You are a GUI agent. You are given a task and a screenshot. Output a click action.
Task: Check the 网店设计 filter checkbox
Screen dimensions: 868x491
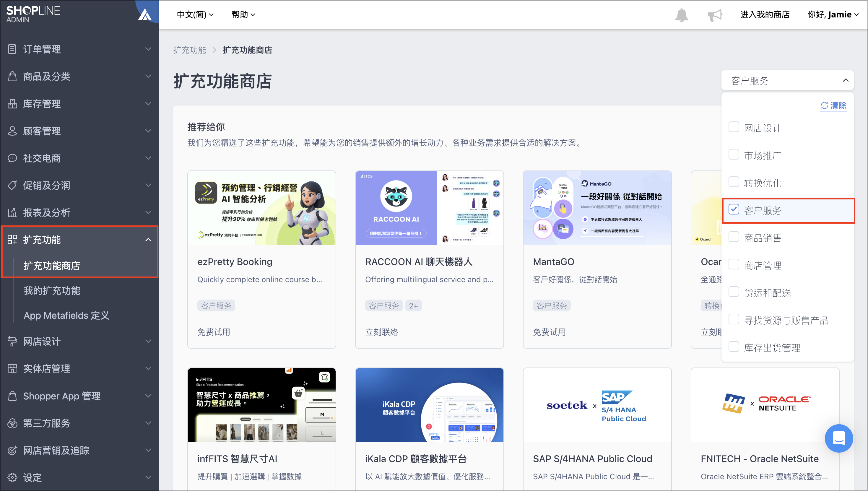point(734,127)
